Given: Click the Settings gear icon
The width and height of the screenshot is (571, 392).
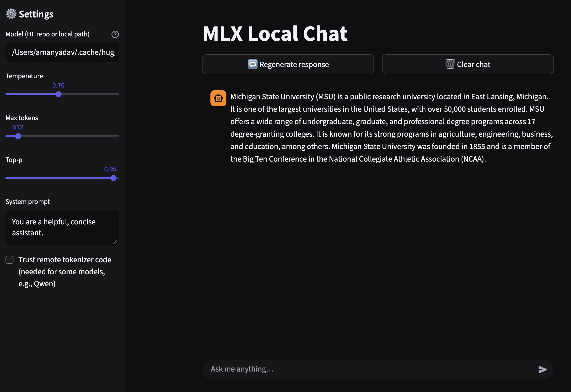Looking at the screenshot, I should (11, 14).
